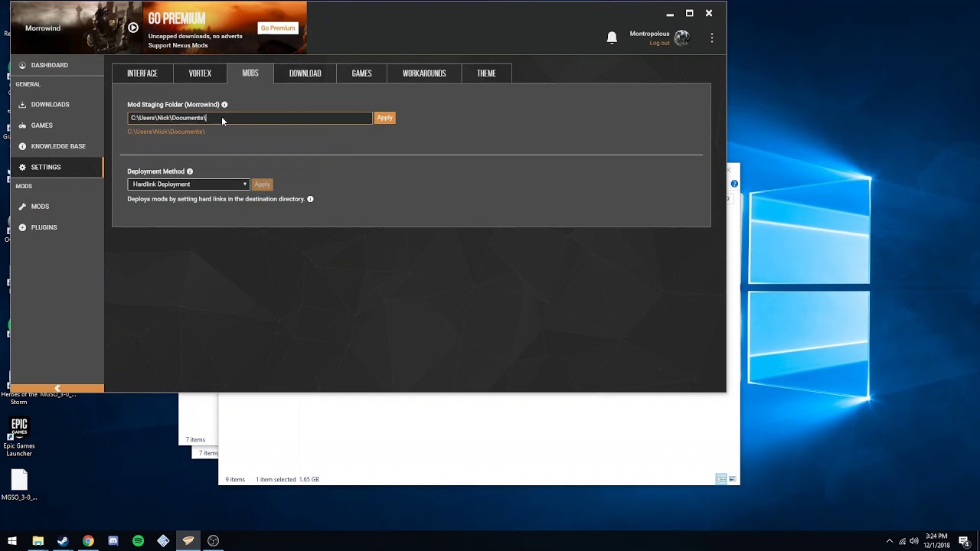Click inside the Mod Staging Folder path field
980x551 pixels.
click(250, 118)
